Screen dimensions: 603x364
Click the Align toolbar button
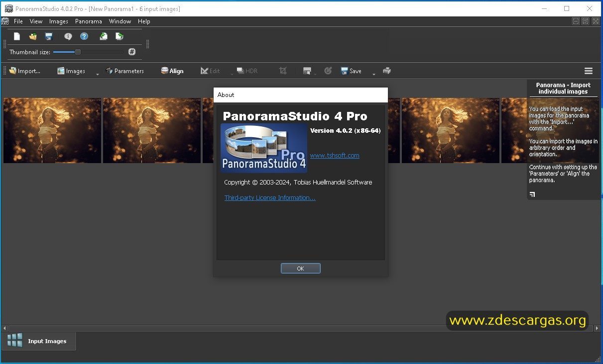172,71
